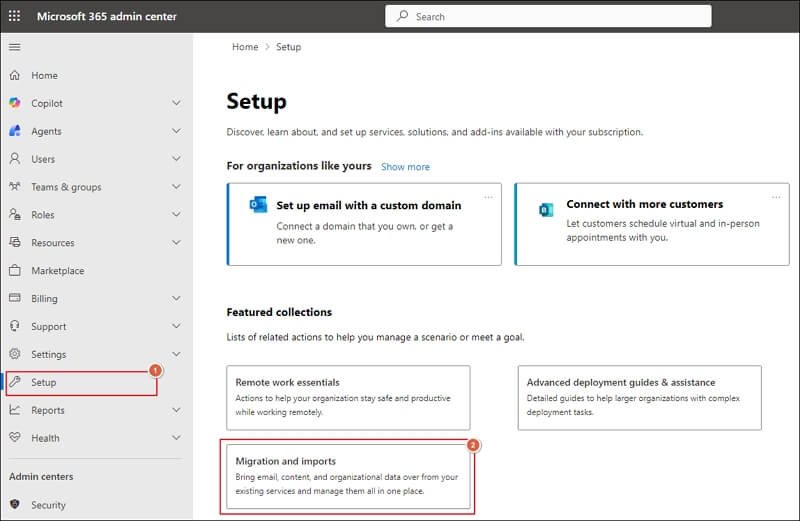This screenshot has height=521, width=800.
Task: Click For organizations like yours heading
Action: (299, 166)
